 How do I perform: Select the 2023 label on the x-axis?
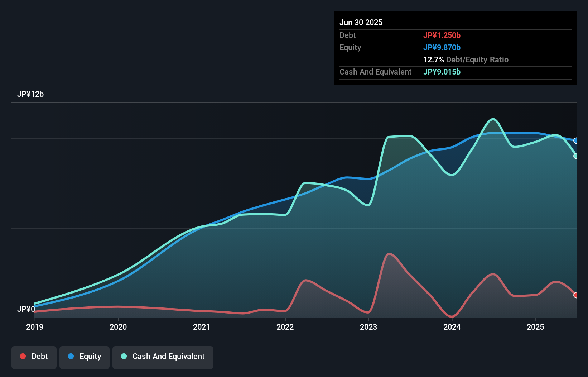coord(368,327)
